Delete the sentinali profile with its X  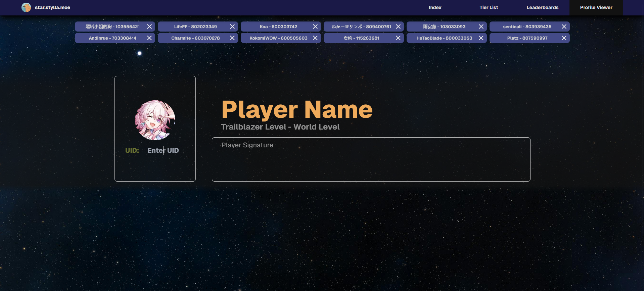tap(564, 27)
